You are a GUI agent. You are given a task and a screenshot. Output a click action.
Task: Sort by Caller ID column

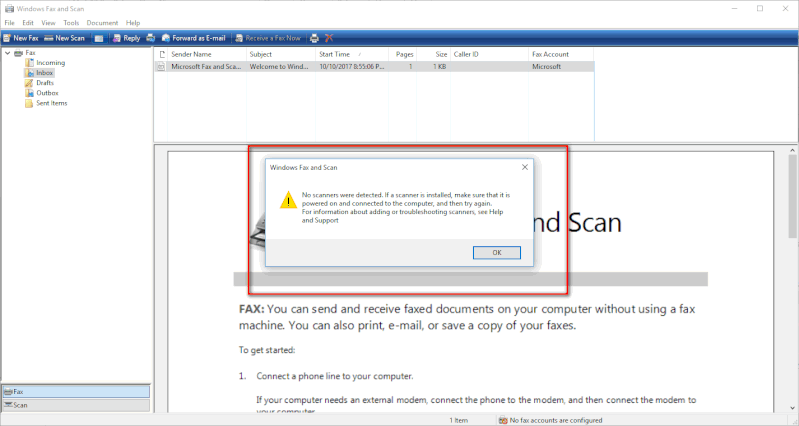489,54
